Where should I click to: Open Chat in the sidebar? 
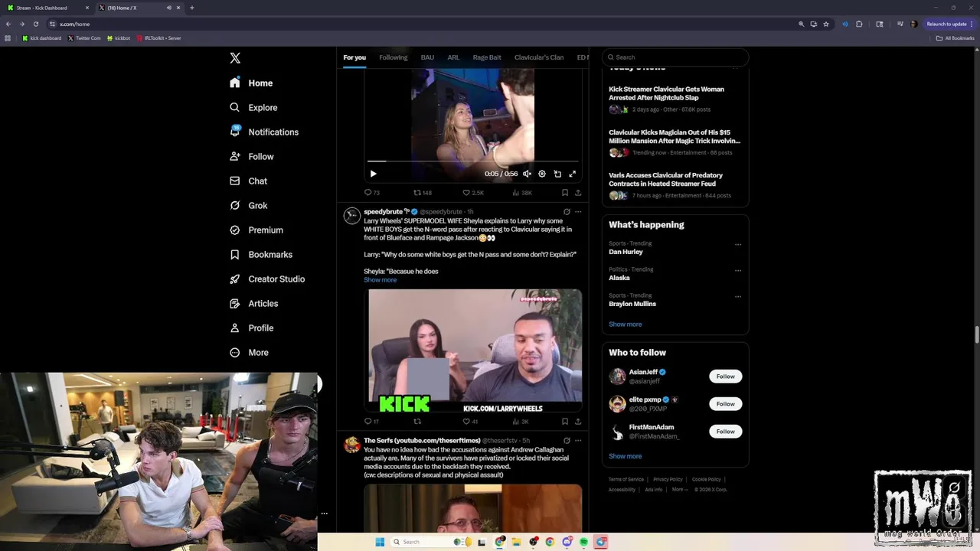tap(248, 181)
